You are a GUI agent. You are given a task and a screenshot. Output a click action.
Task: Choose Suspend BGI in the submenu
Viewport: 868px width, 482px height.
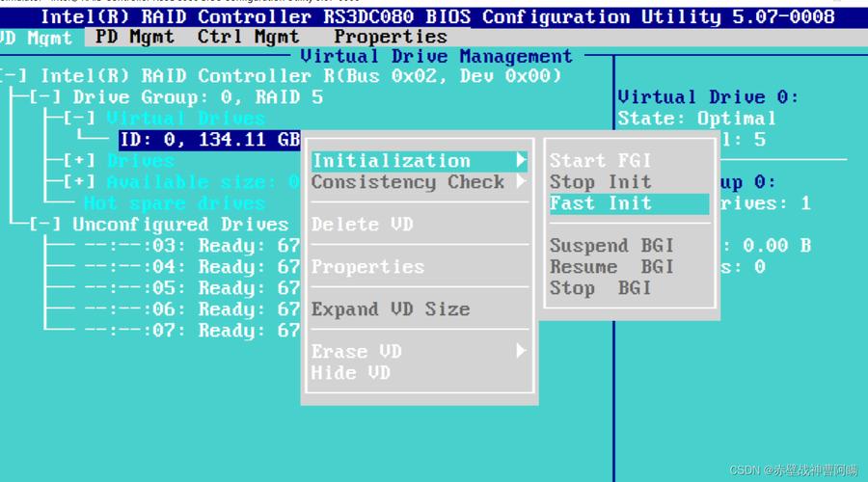(611, 245)
